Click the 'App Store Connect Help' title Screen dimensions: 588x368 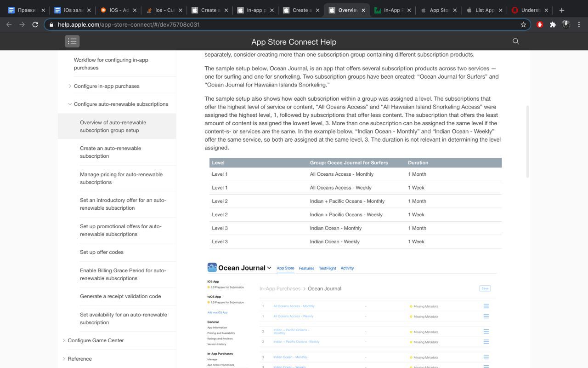(x=294, y=42)
